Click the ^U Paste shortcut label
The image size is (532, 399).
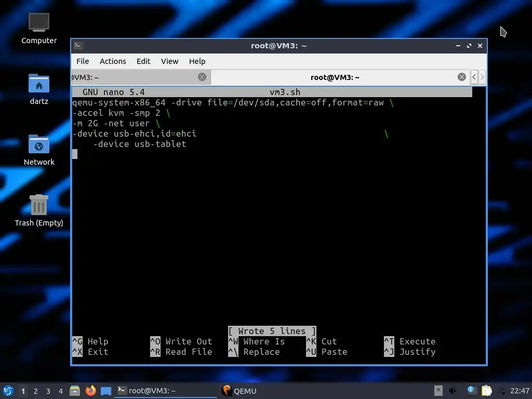[x=326, y=352]
